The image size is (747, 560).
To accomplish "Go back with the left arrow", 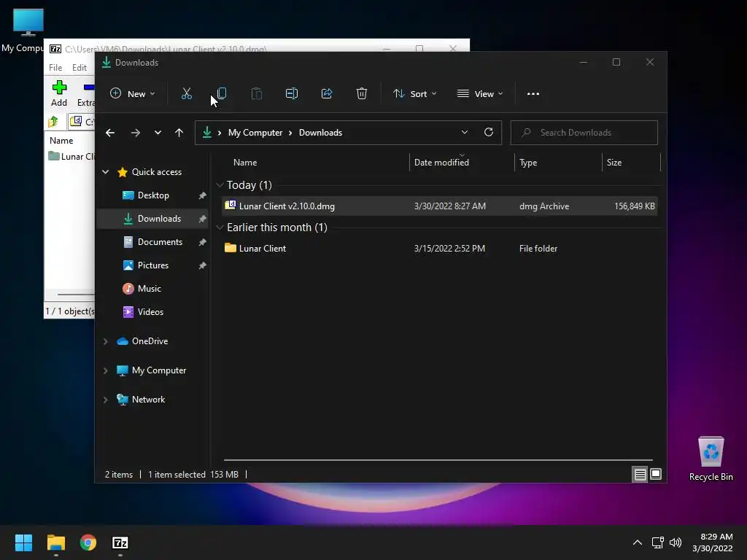I will (110, 133).
